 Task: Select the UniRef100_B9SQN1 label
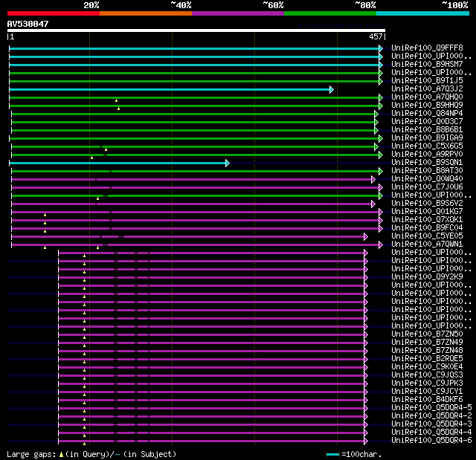point(427,163)
